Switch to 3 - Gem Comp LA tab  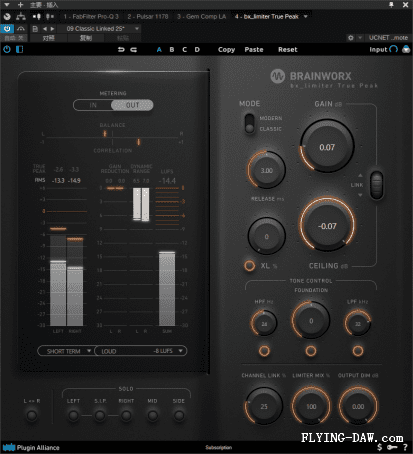[x=201, y=16]
